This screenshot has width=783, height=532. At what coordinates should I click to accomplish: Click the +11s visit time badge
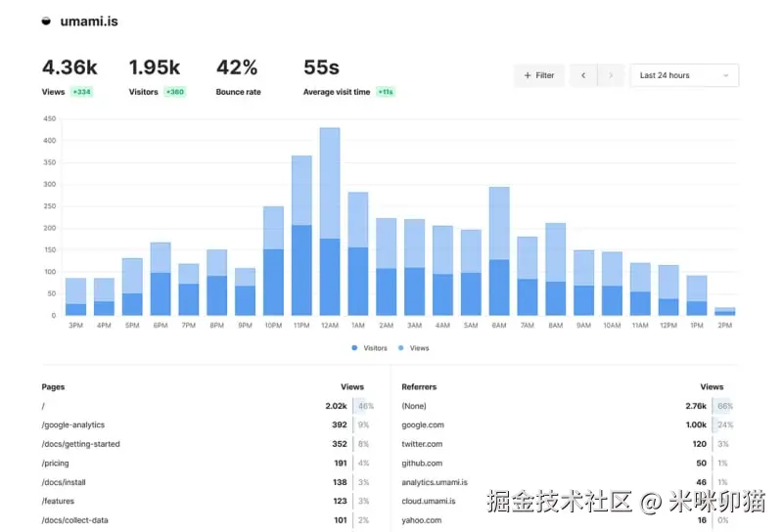click(386, 92)
